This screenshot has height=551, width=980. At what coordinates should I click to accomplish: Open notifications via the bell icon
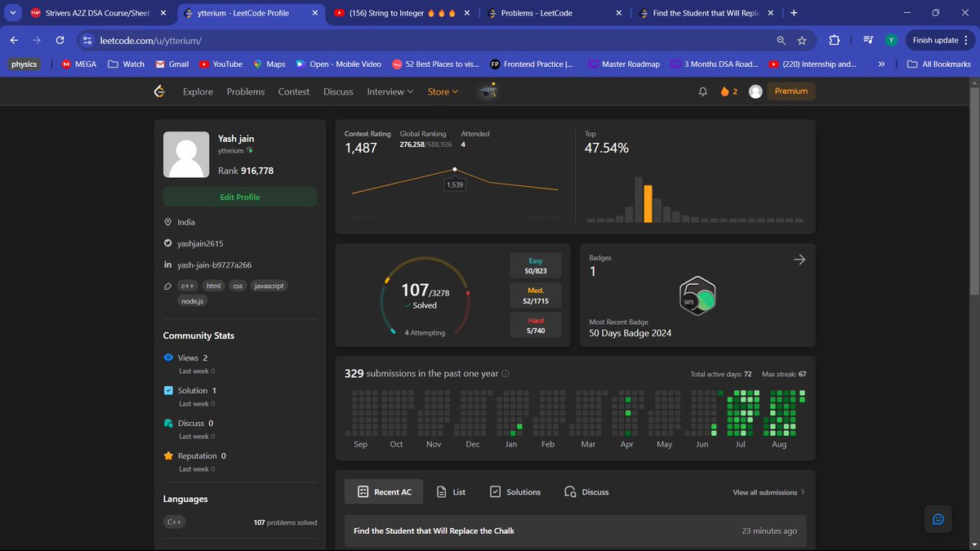[702, 91]
